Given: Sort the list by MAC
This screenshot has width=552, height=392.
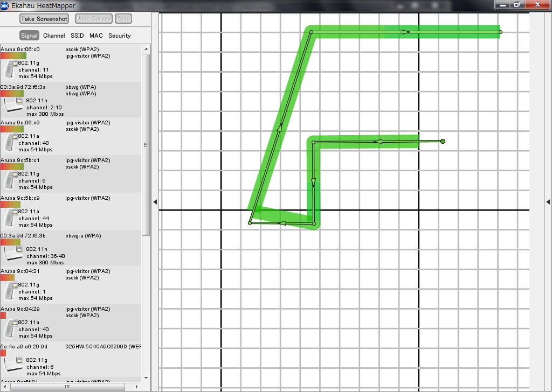Looking at the screenshot, I should [96, 36].
